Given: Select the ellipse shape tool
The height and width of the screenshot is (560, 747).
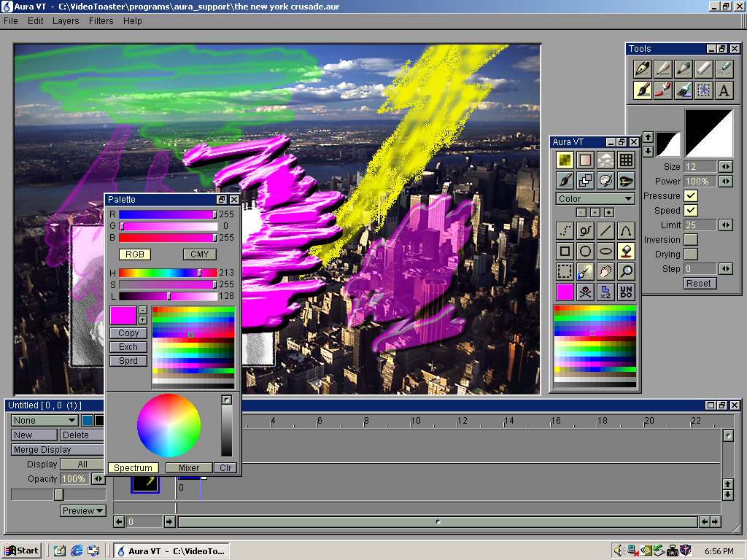Looking at the screenshot, I should pos(605,251).
